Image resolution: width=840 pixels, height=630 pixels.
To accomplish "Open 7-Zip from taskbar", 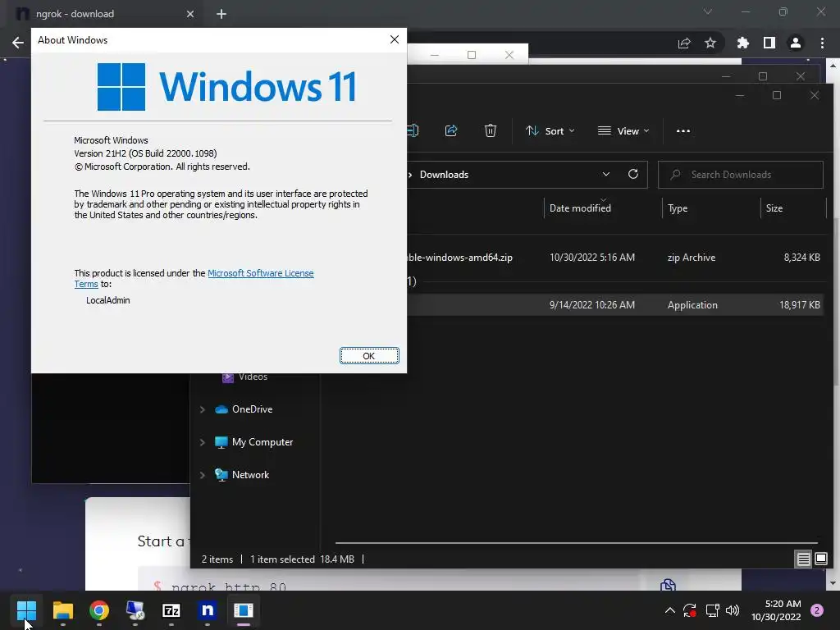I will [x=171, y=610].
